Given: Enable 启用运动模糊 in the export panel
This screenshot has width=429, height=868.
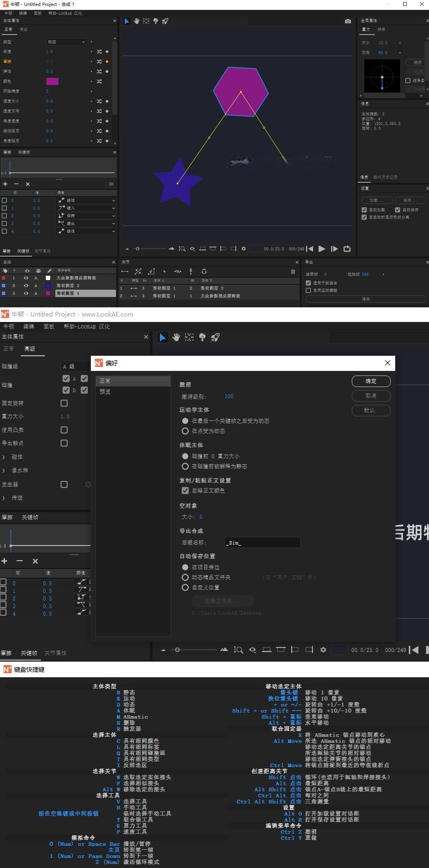Looking at the screenshot, I should click(308, 291).
